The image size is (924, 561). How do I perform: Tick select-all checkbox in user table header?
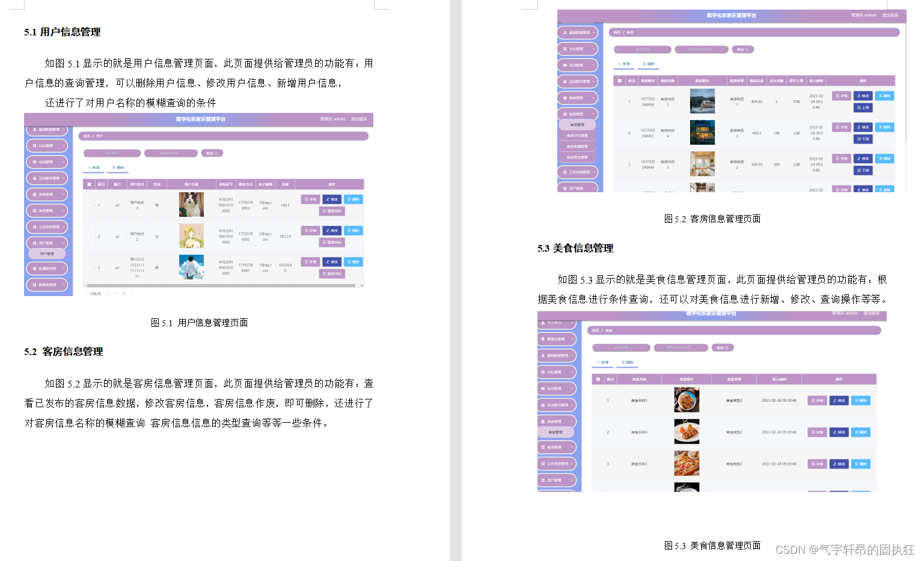pyautogui.click(x=89, y=184)
